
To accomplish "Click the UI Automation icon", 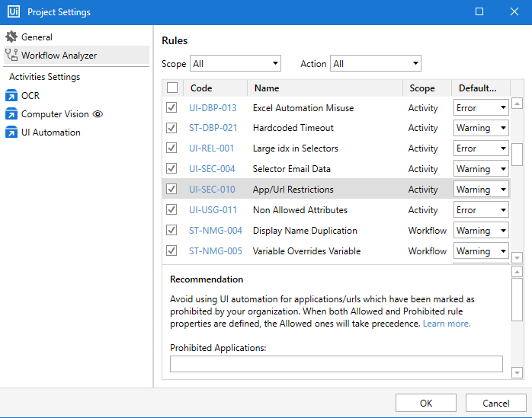I will point(11,132).
